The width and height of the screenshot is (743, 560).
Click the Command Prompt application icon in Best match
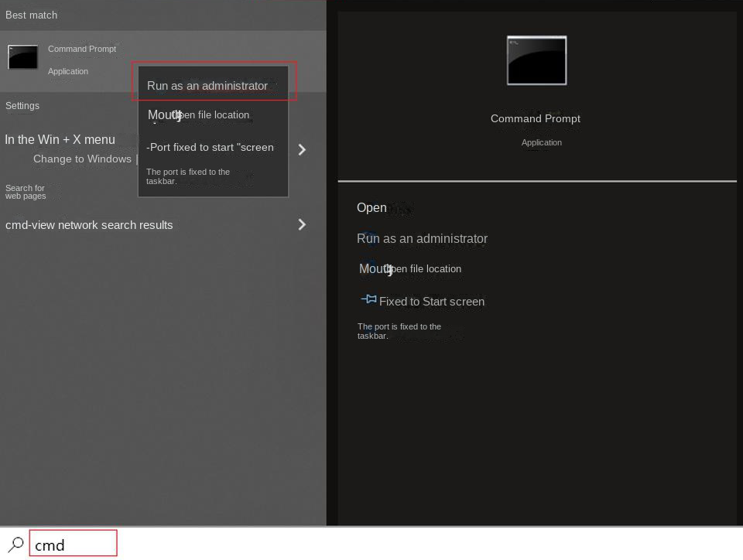click(22, 56)
